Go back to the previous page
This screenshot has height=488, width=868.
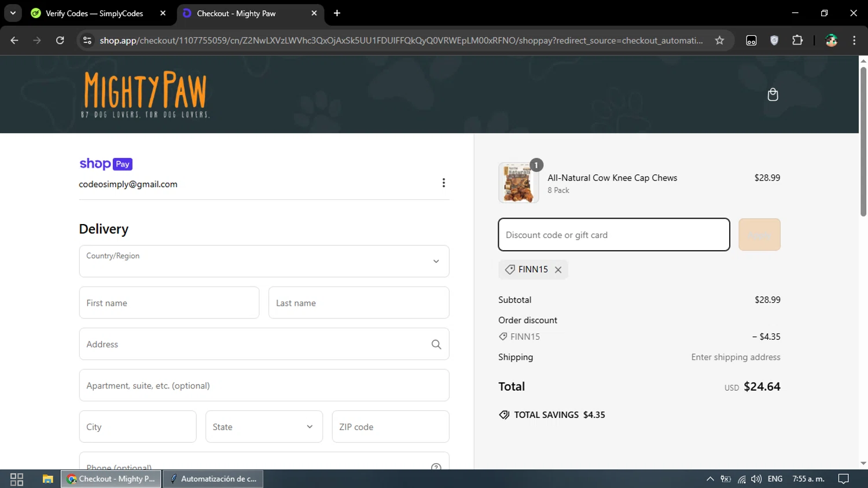click(x=14, y=41)
